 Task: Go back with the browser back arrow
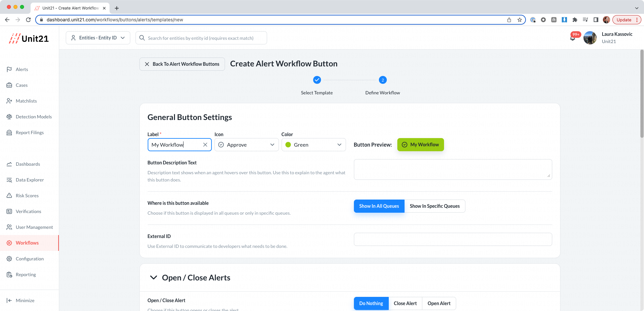[x=7, y=20]
